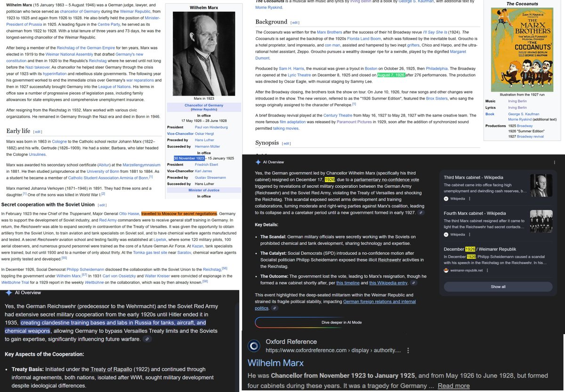Click the Oxford Reference site favicon
This screenshot has width=565, height=392.
click(254, 346)
